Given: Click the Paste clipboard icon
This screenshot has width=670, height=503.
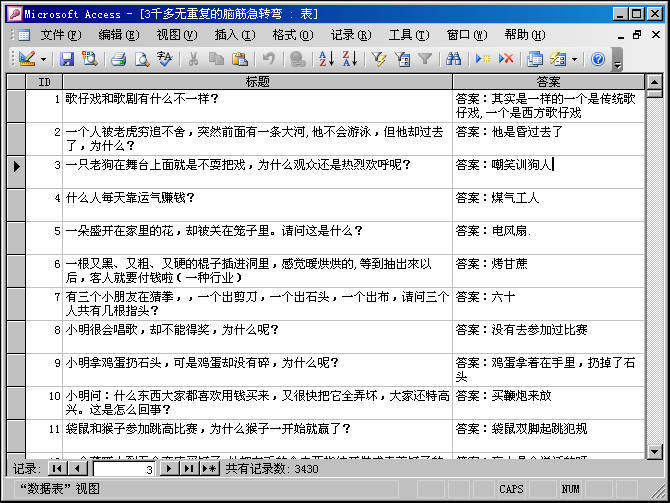Looking at the screenshot, I should 240,59.
